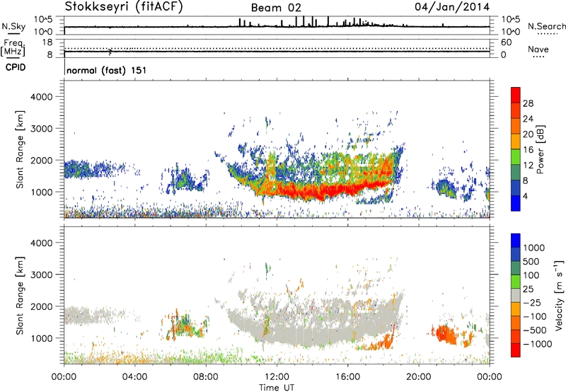Select the '12:00' time axis tick label
This screenshot has height=392, width=566.
coord(277,377)
